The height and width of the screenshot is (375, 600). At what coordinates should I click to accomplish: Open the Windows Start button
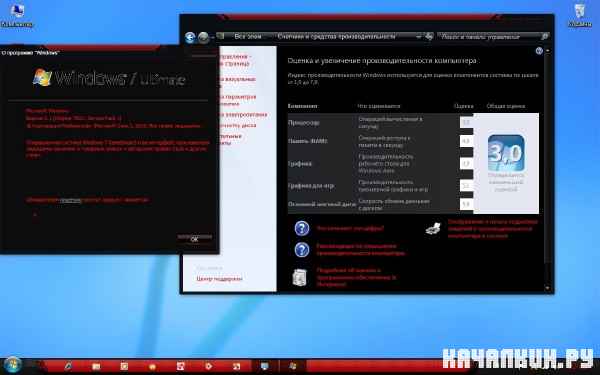pyautogui.click(x=12, y=365)
